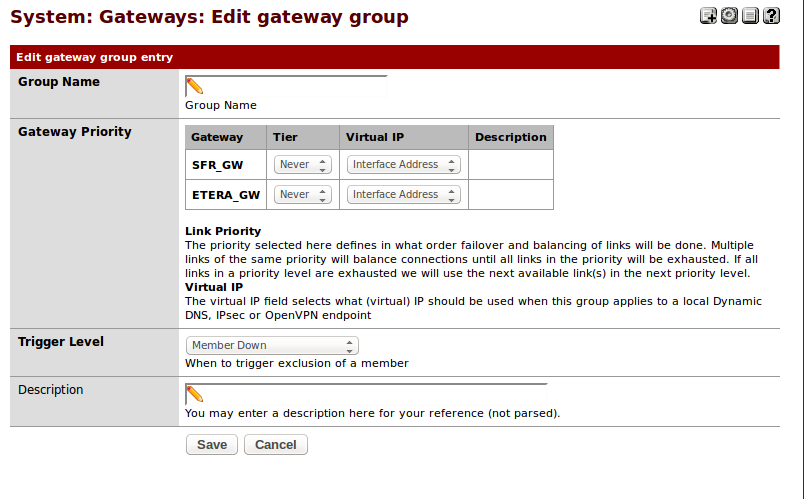Click the Gateway column header

point(217,138)
